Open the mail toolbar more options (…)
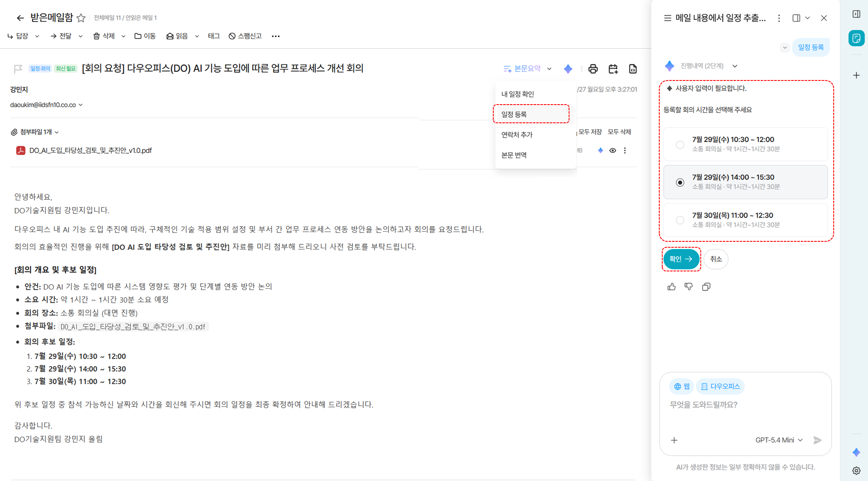The height and width of the screenshot is (481, 868). coord(276,36)
